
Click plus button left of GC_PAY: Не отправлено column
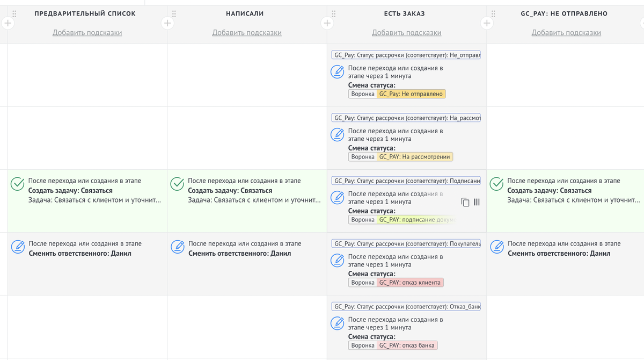[486, 23]
